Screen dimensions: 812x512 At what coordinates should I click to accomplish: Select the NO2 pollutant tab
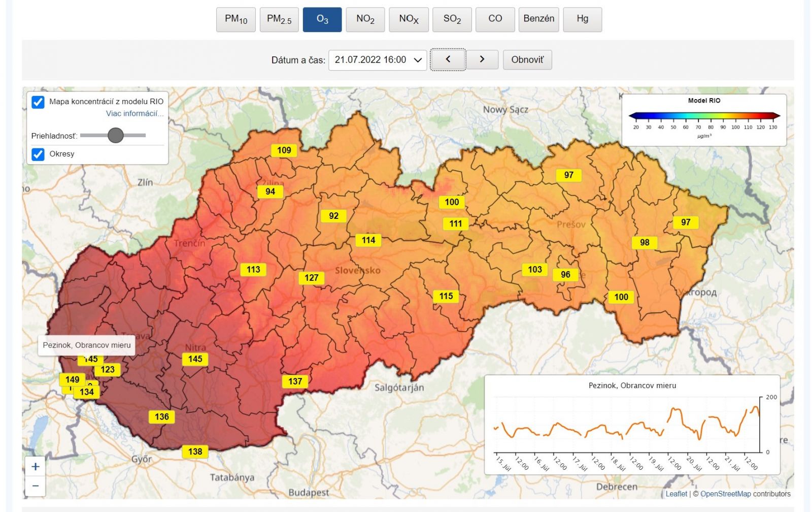(x=364, y=19)
